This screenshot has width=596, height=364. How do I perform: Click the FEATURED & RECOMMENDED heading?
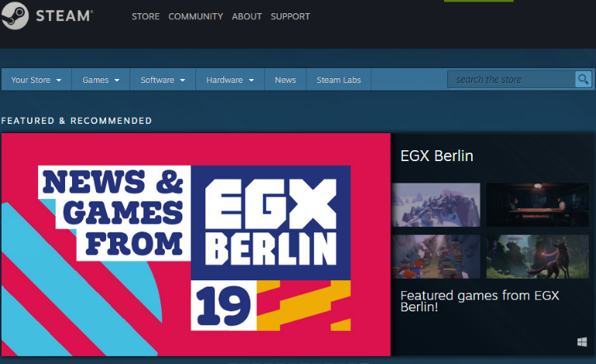[x=77, y=121]
